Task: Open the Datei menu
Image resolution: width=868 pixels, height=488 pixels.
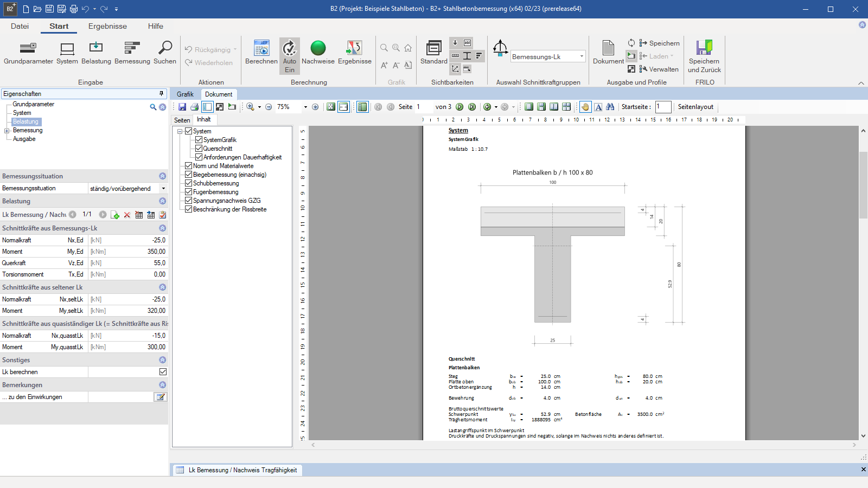Action: point(20,26)
